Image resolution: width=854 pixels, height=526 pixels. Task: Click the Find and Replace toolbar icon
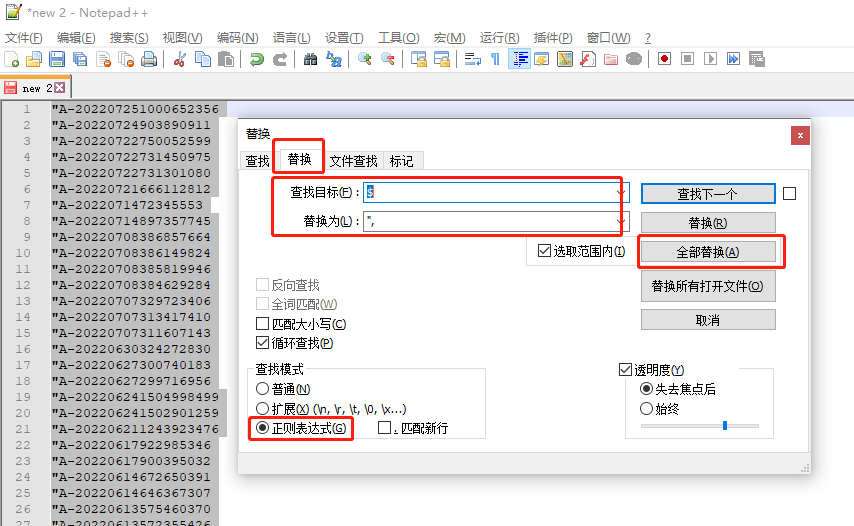(333, 59)
